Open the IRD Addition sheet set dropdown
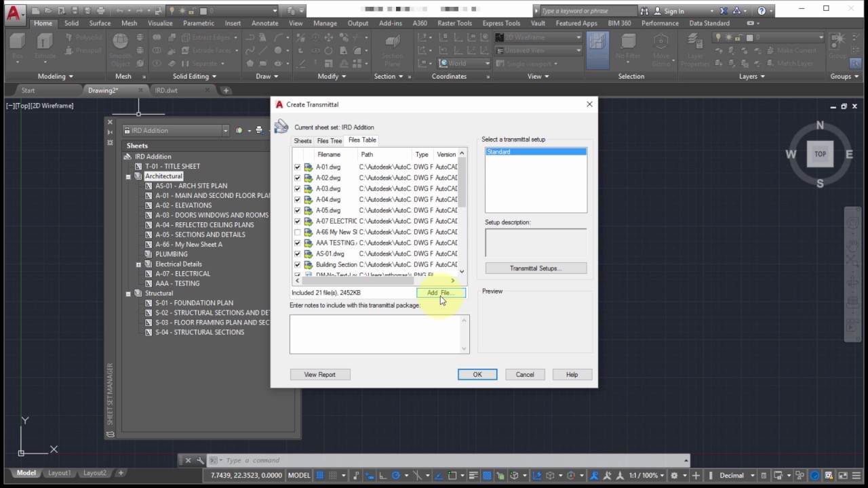 click(x=225, y=130)
